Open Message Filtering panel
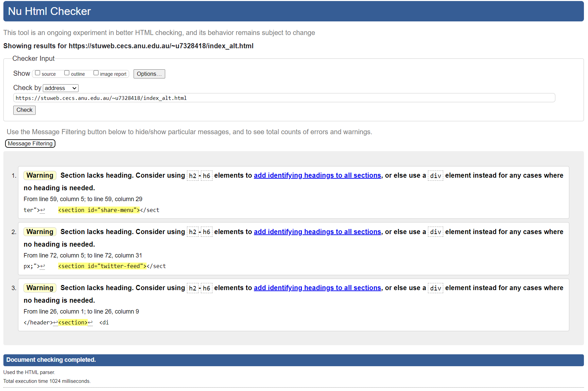588x391 pixels. point(30,143)
